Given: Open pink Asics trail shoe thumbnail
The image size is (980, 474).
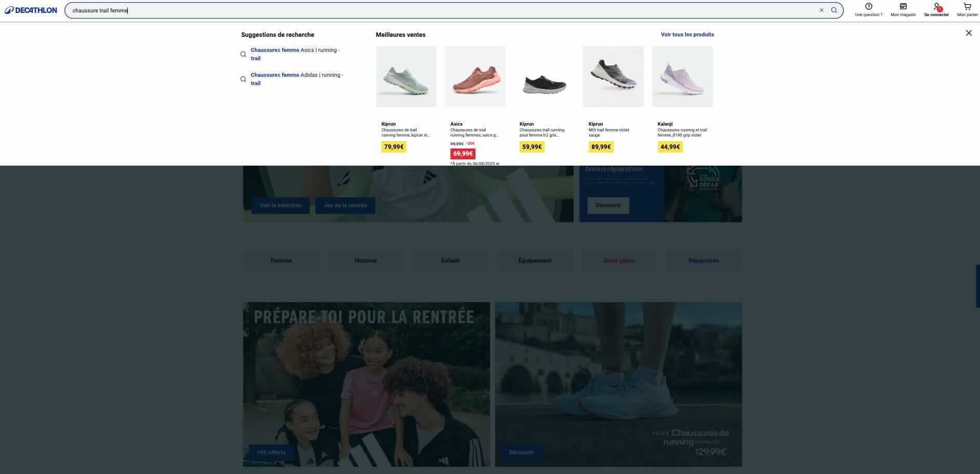Looking at the screenshot, I should [475, 77].
